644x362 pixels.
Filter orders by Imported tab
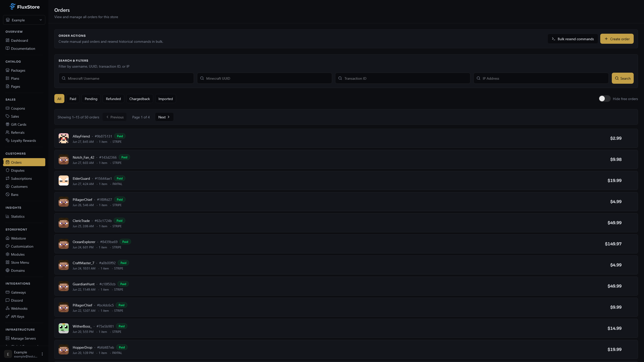tap(166, 99)
